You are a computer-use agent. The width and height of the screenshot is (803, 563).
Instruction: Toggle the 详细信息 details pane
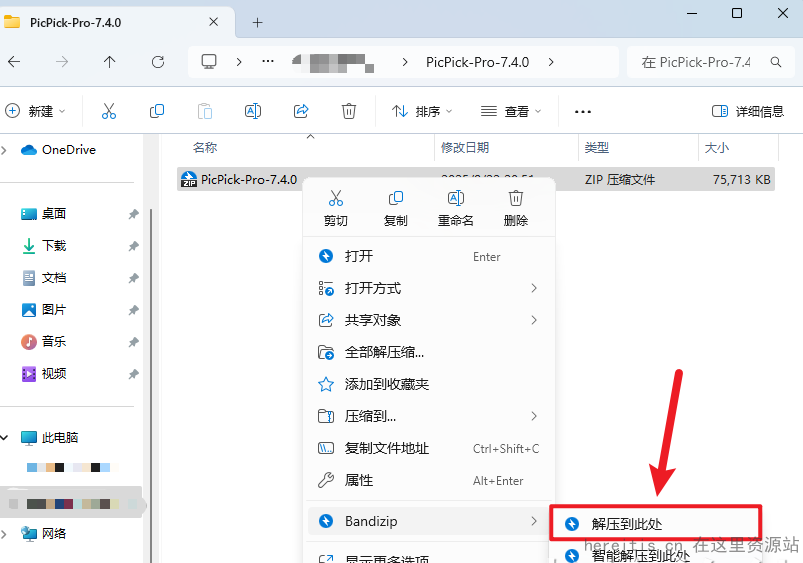coord(748,111)
